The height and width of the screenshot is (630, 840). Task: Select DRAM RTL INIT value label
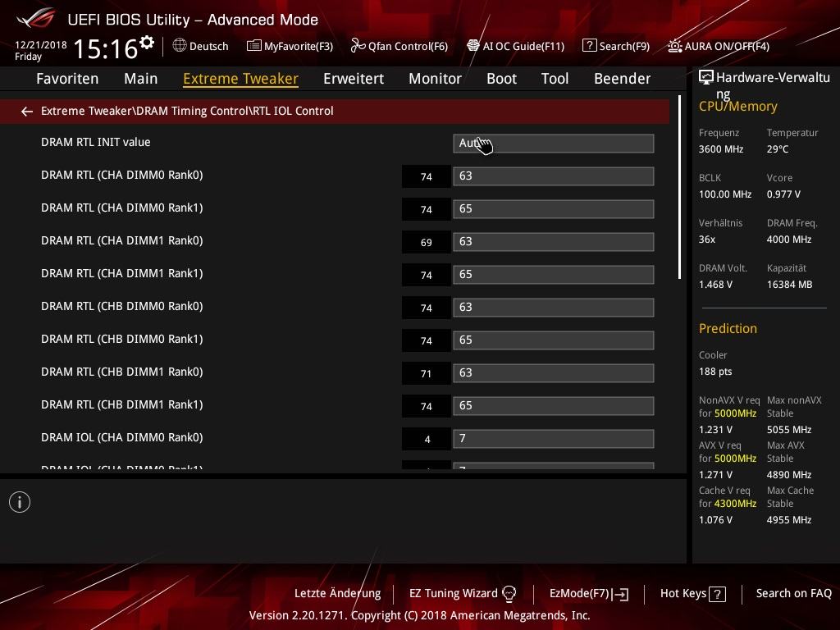96,143
